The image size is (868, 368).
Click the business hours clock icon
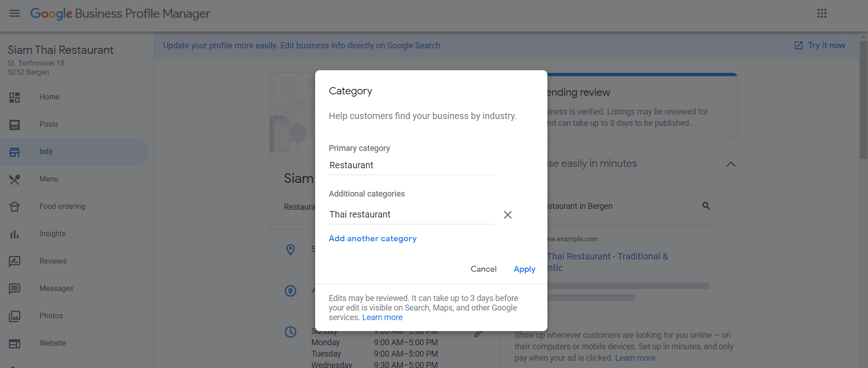pos(291,332)
